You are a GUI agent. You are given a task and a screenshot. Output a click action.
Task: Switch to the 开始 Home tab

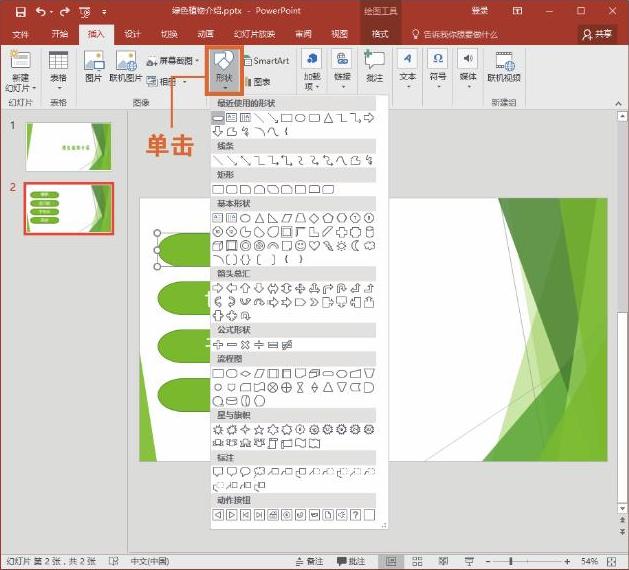point(59,34)
